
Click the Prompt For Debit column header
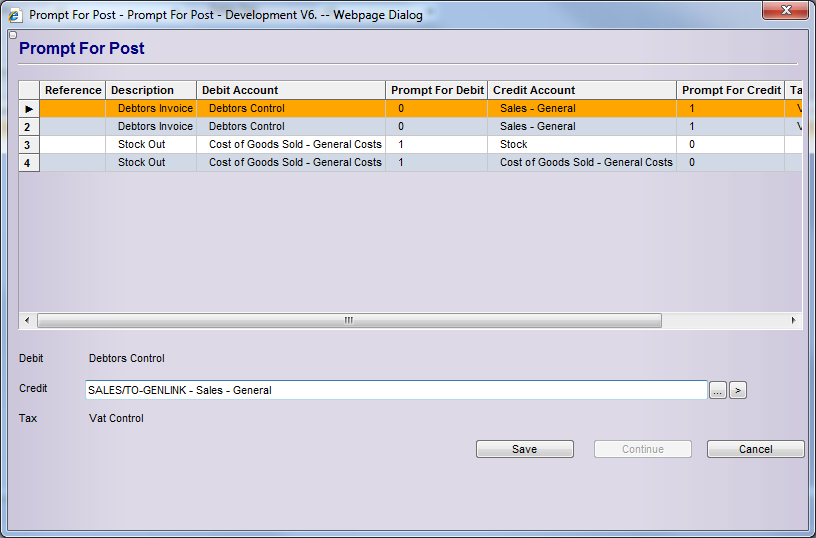click(x=437, y=90)
